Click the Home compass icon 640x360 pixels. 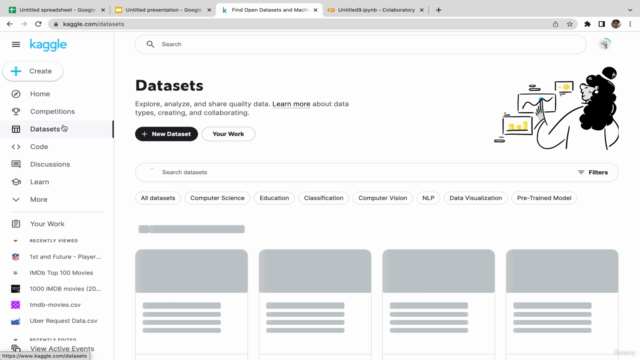(16, 94)
